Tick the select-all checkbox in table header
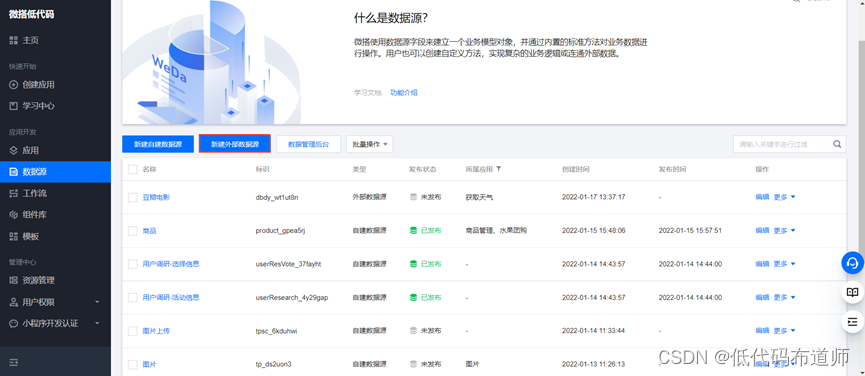The image size is (865, 376). [x=132, y=169]
